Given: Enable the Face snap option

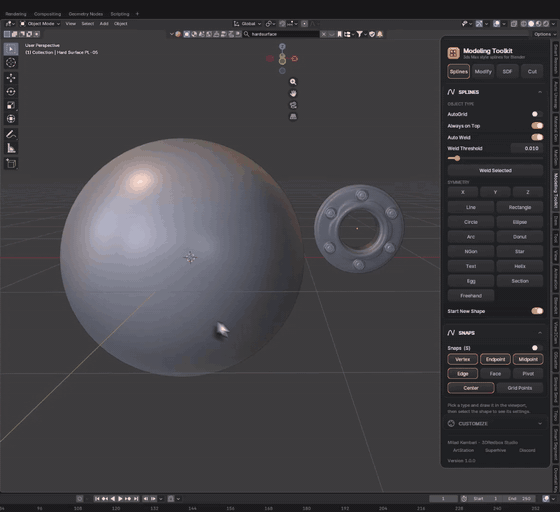Looking at the screenshot, I should click(495, 373).
